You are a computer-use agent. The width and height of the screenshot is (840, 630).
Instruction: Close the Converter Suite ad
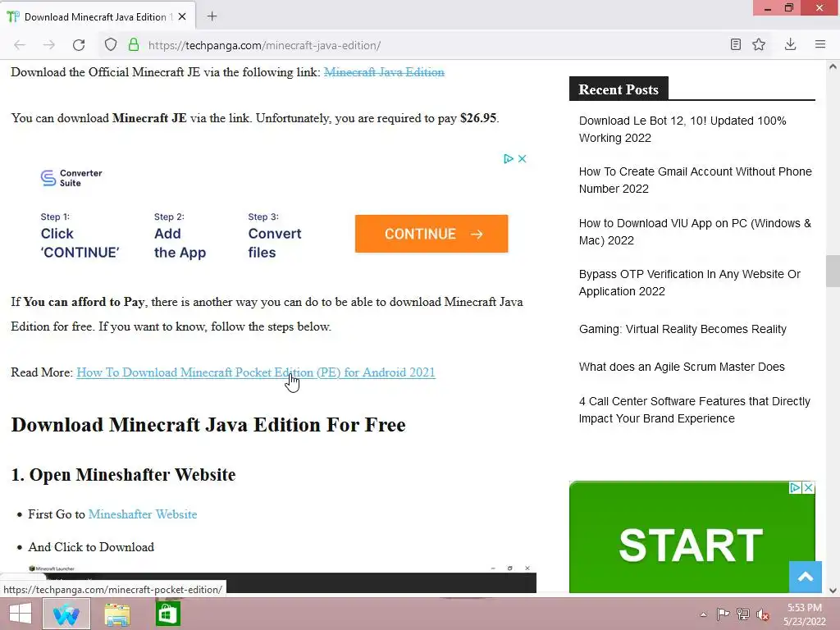click(x=523, y=158)
